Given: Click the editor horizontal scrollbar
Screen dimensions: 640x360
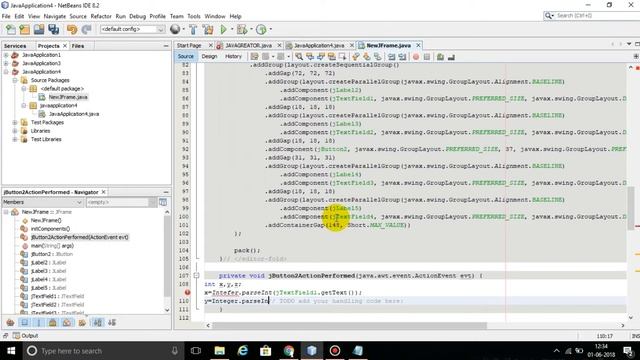Looking at the screenshot, I should point(349,325).
